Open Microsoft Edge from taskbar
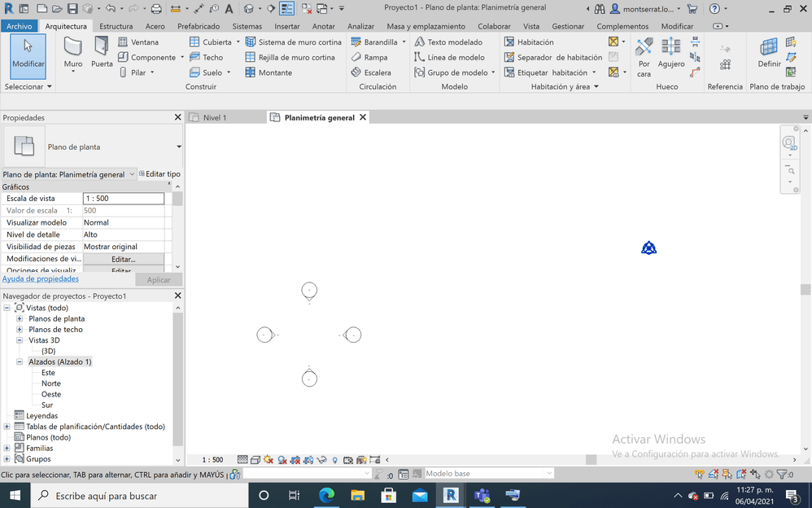Screen dimensions: 812x508 pyautogui.click(x=326, y=496)
